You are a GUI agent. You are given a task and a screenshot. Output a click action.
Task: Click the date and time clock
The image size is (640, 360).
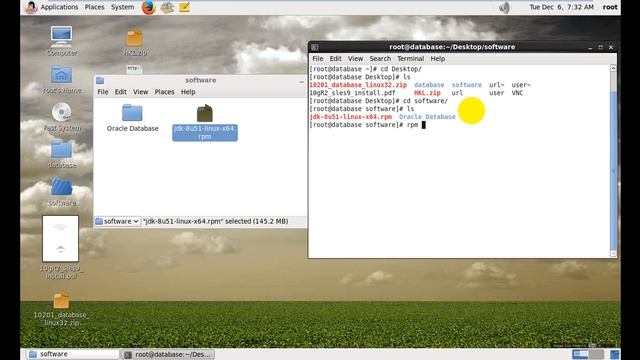[x=561, y=7]
